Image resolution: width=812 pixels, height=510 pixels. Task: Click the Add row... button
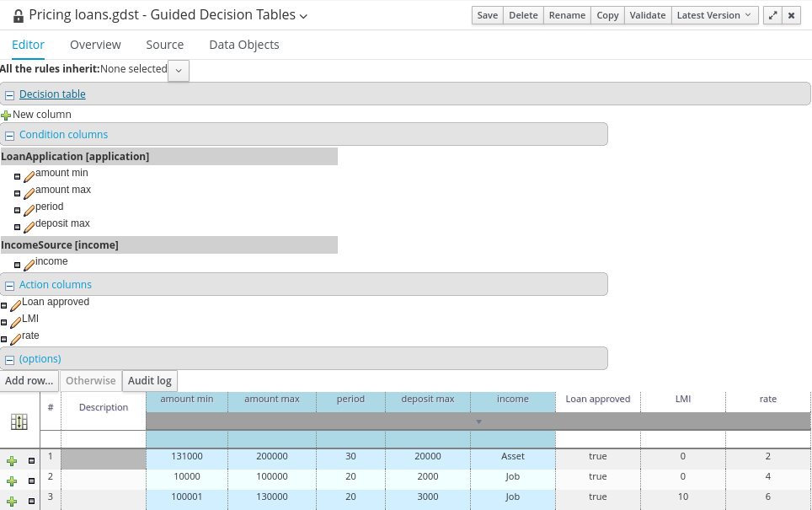pyautogui.click(x=29, y=381)
